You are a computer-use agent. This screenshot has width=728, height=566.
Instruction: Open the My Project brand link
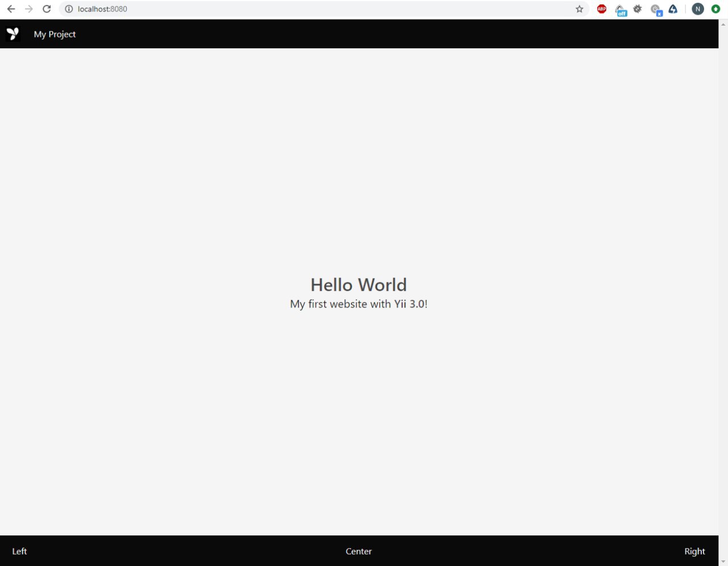[x=55, y=34]
